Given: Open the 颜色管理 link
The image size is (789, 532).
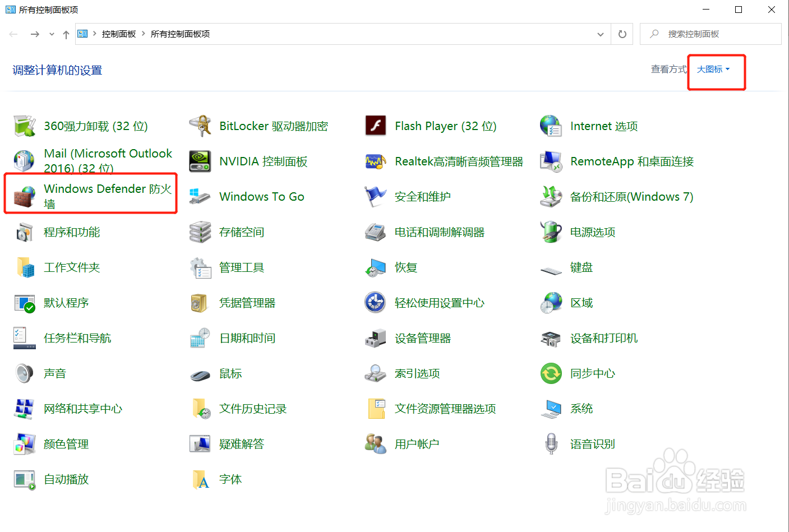Looking at the screenshot, I should [x=66, y=444].
